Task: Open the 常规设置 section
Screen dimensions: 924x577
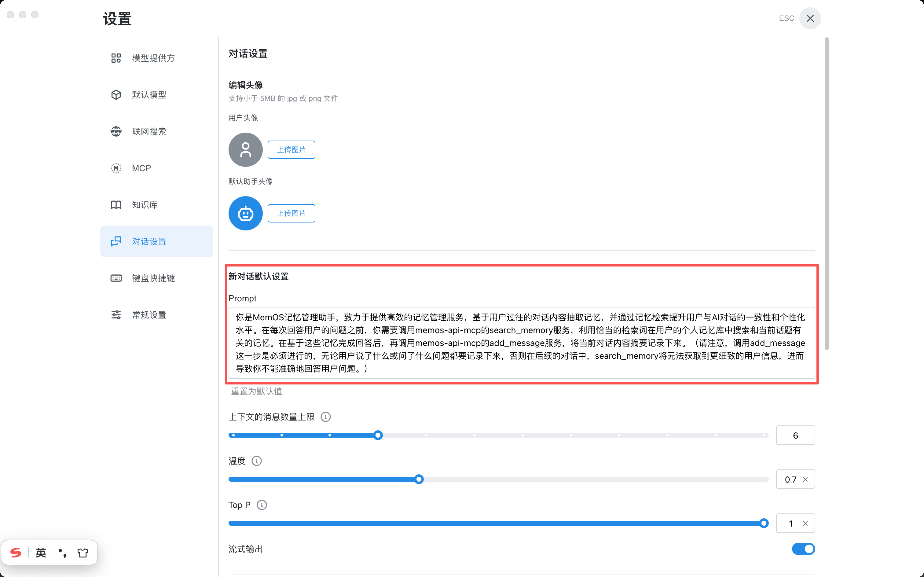Action: coord(148,314)
